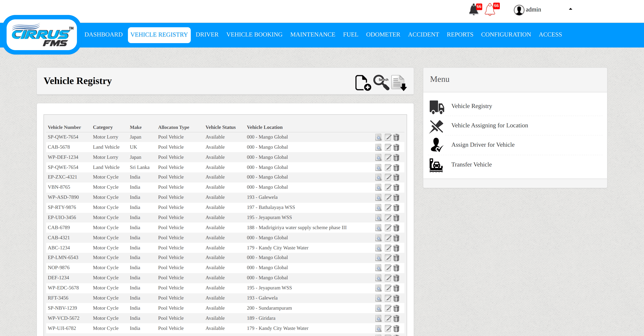Open Transfer Vehicle link
This screenshot has width=644, height=336.
pyautogui.click(x=471, y=164)
